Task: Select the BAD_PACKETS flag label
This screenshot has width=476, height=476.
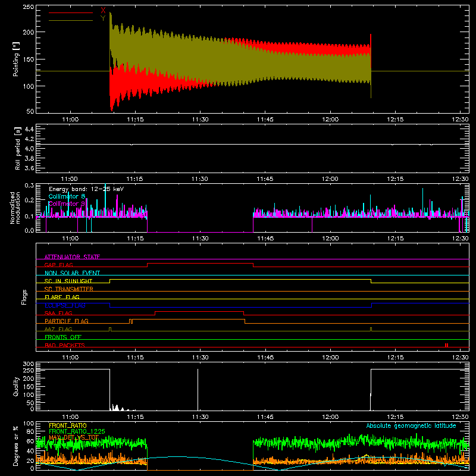Action: [x=65, y=345]
